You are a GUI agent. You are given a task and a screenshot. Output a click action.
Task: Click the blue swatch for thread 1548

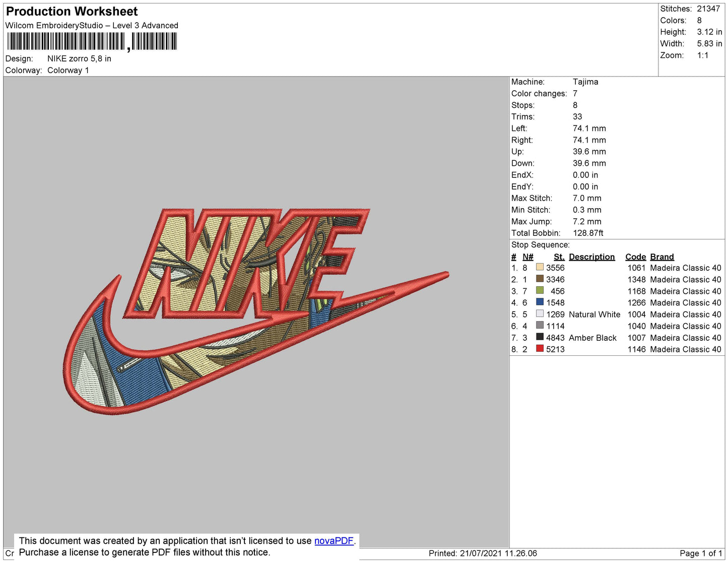540,302
